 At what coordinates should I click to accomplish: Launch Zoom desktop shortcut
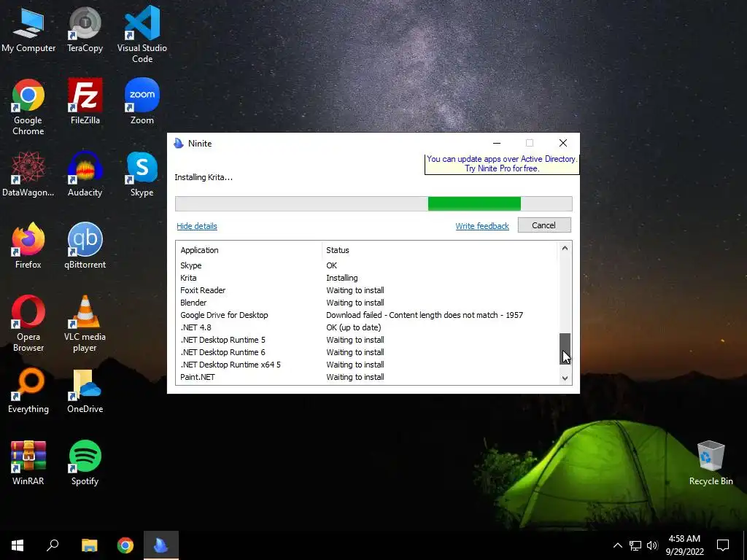coord(142,102)
